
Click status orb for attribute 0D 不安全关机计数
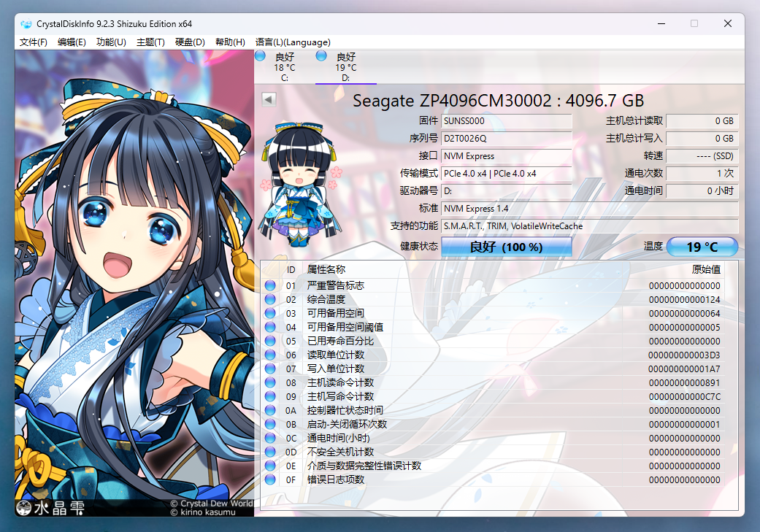(x=270, y=452)
